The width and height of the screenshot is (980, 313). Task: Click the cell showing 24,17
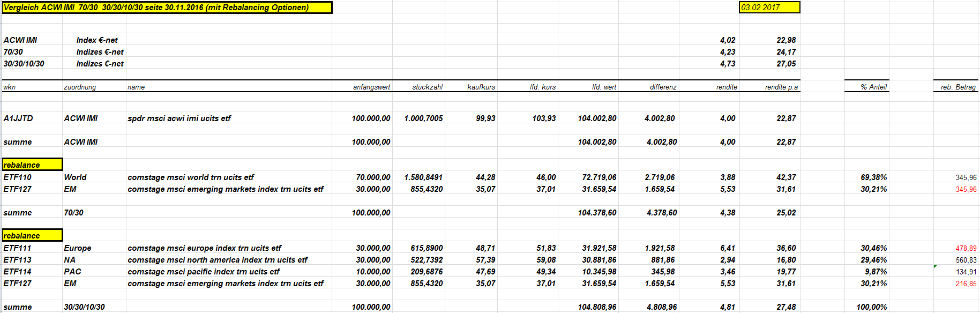click(786, 52)
